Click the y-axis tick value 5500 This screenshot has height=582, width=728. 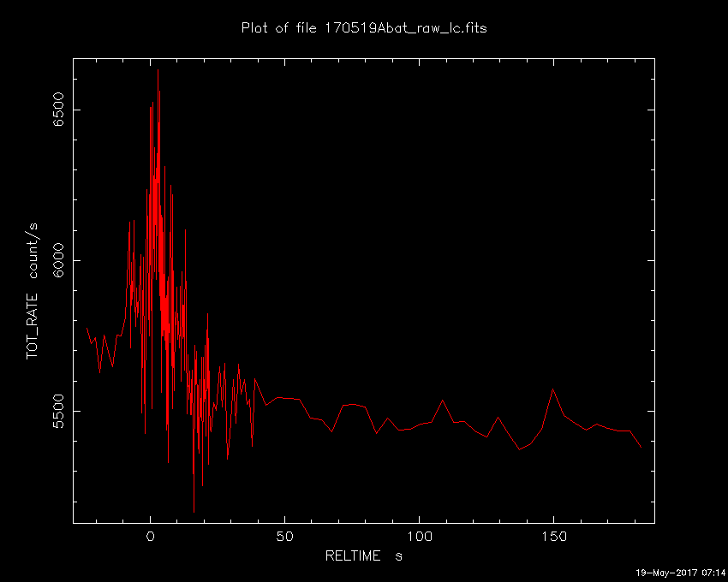(58, 411)
